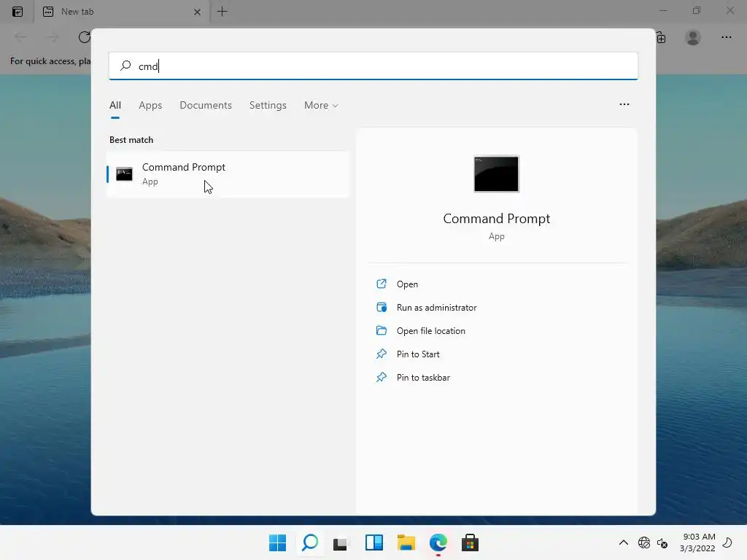
Task: Click the Search icon on the taskbar
Action: [x=310, y=542]
